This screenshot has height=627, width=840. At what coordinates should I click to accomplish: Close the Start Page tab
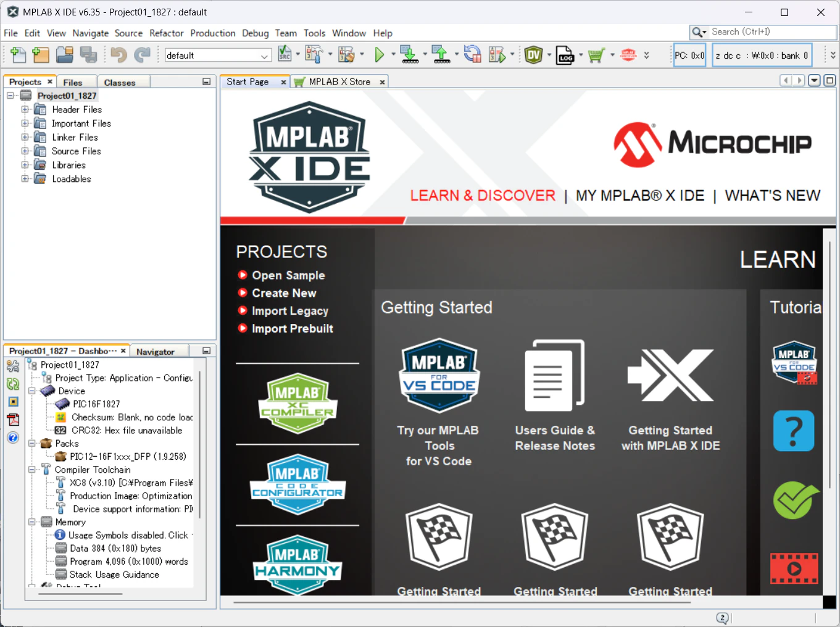pyautogui.click(x=284, y=82)
